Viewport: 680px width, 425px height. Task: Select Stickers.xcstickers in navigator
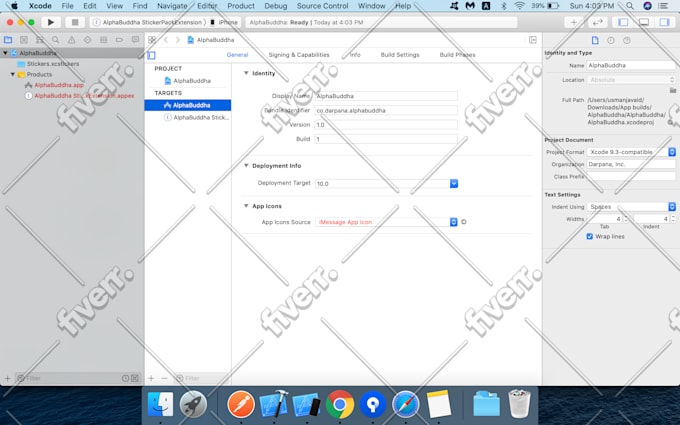click(x=48, y=64)
